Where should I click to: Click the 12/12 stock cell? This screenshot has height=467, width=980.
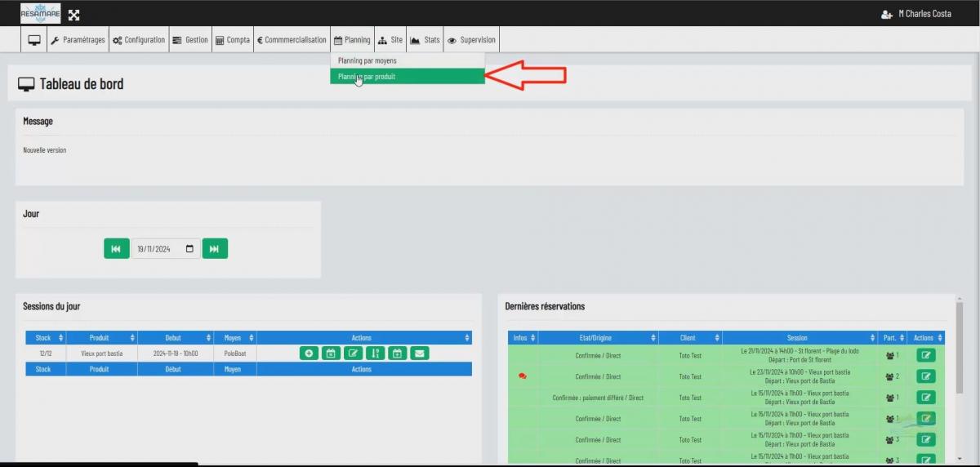point(46,354)
